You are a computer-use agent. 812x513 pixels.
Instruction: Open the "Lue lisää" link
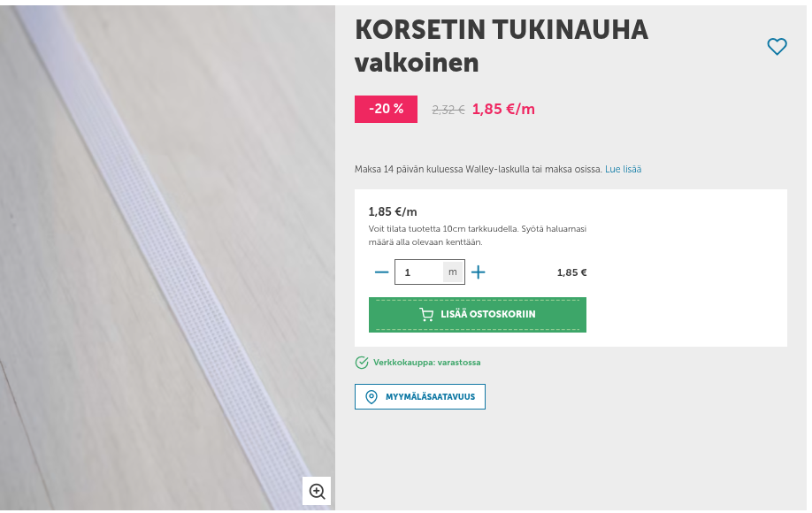[623, 169]
